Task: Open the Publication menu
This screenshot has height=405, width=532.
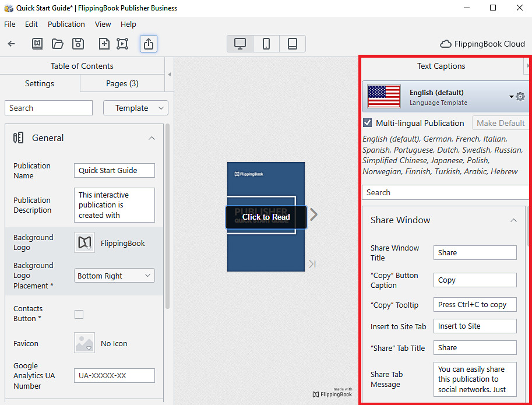Action: coord(66,24)
